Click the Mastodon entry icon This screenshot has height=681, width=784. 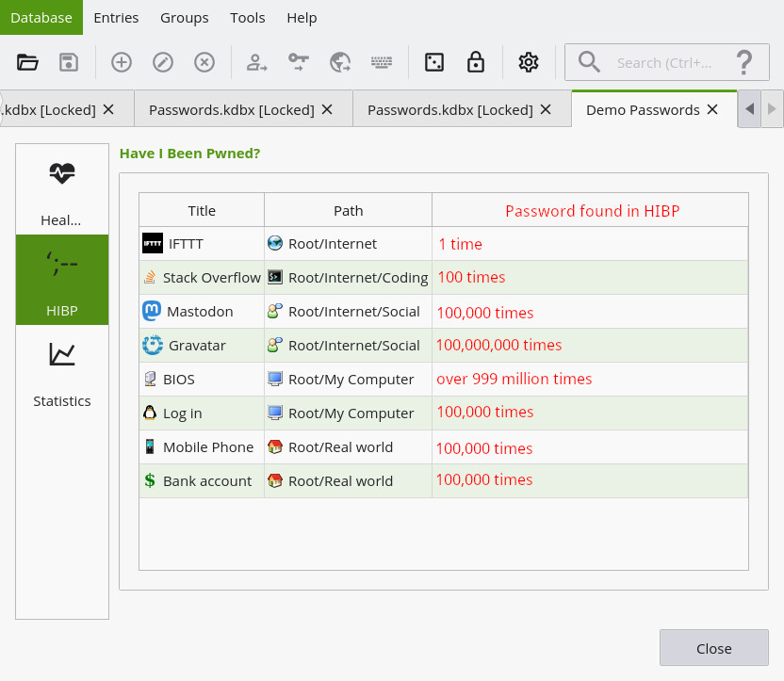[152, 311]
